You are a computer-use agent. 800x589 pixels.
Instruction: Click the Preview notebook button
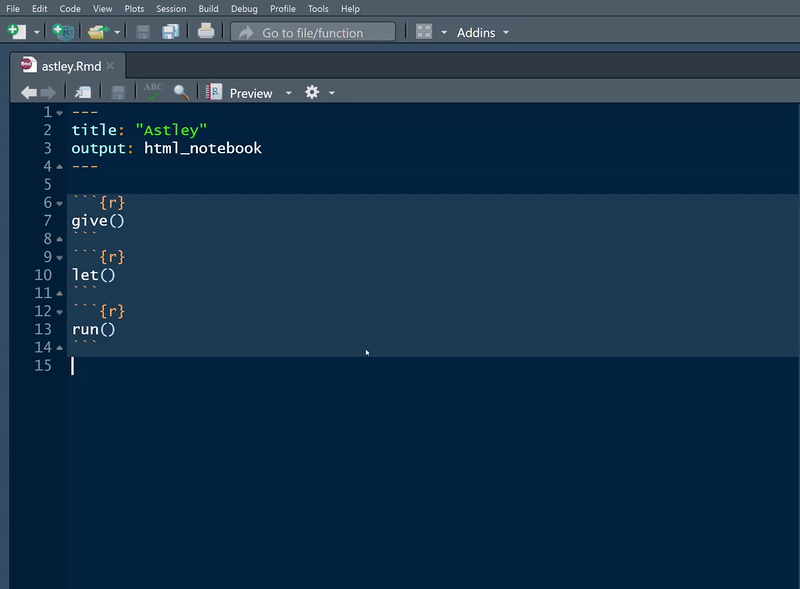click(x=239, y=93)
